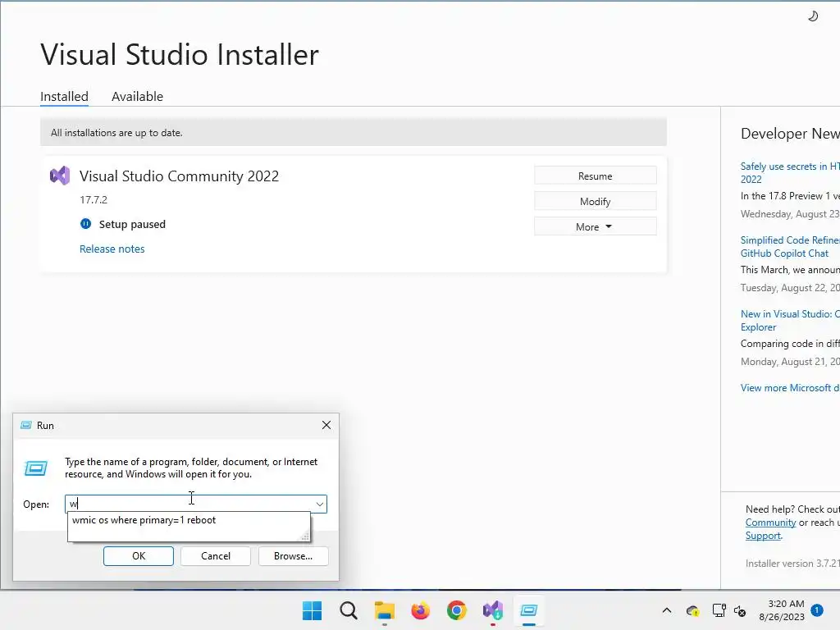Click the suggestion list resize grip
840x630 pixels.
(305, 536)
